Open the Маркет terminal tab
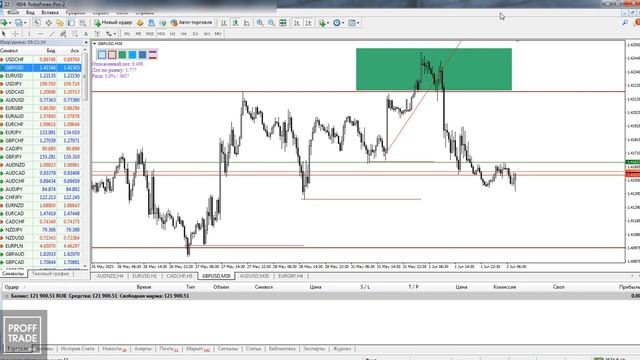 (198, 349)
